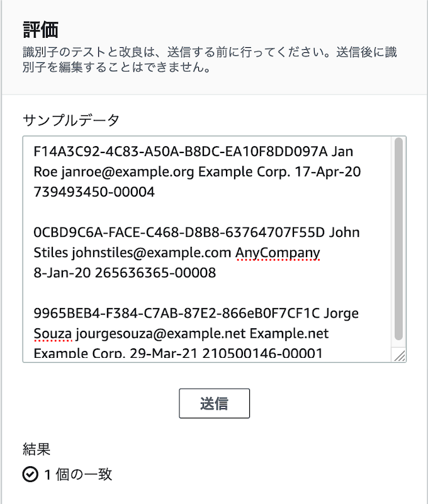Place cursor on underlined AnyCompany word

click(278, 253)
